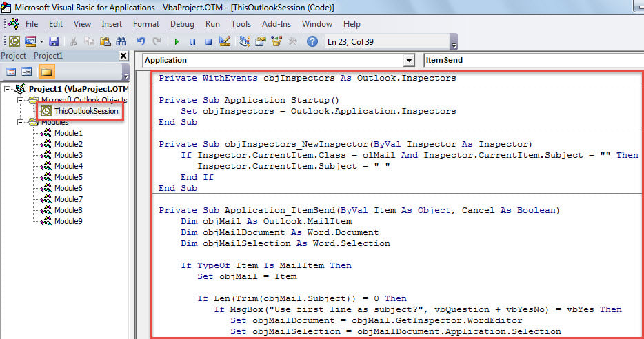Click the ItemSend procedure combo box

[534, 61]
